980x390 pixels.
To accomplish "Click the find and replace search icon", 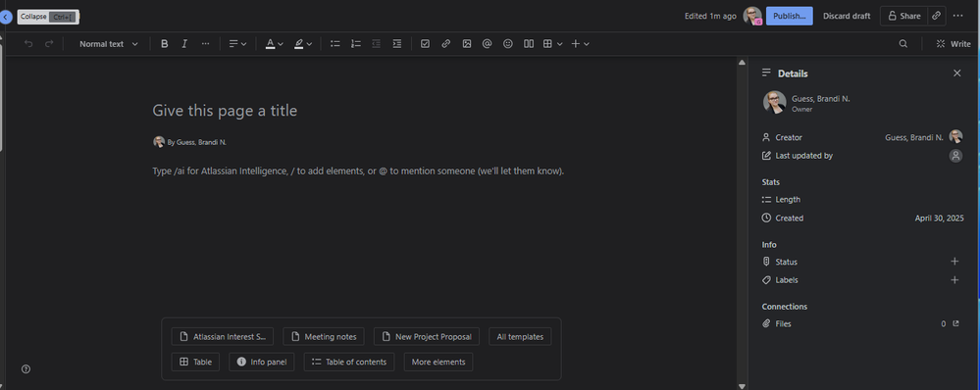I will 903,44.
